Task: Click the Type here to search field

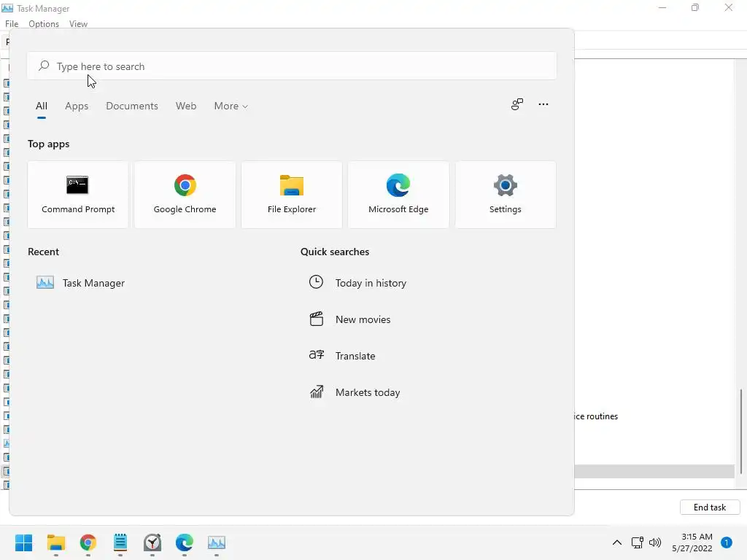Action: coord(292,66)
